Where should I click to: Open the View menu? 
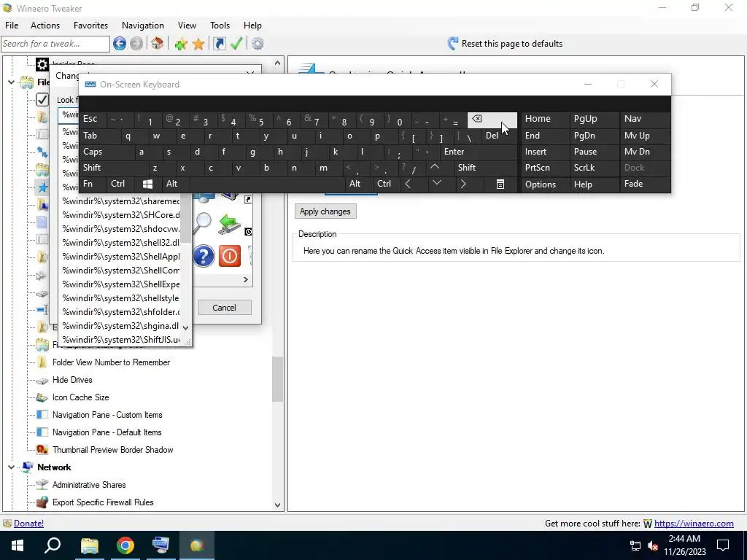(x=187, y=26)
